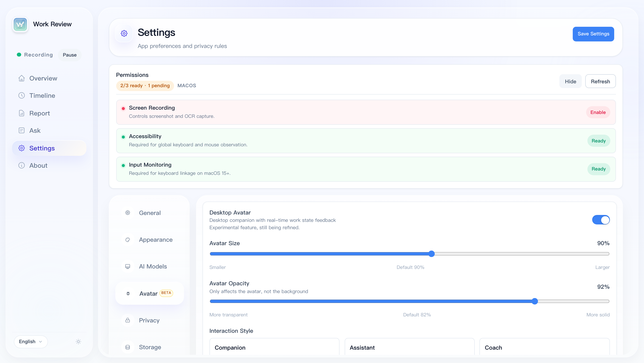Open the About page
This screenshot has height=363, width=644.
49,165
